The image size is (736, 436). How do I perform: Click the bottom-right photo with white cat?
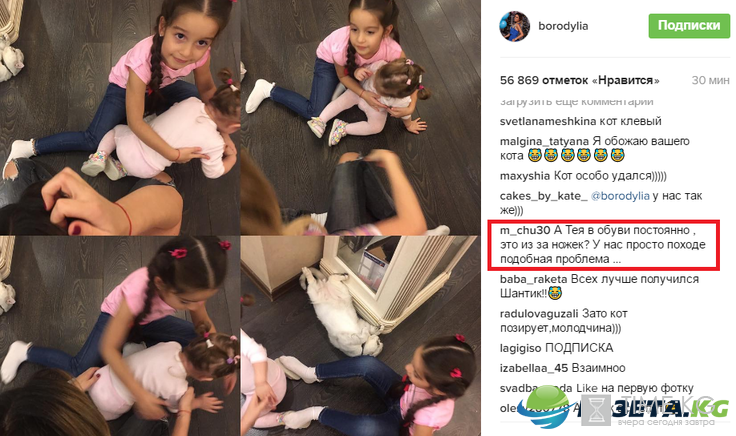point(360,336)
